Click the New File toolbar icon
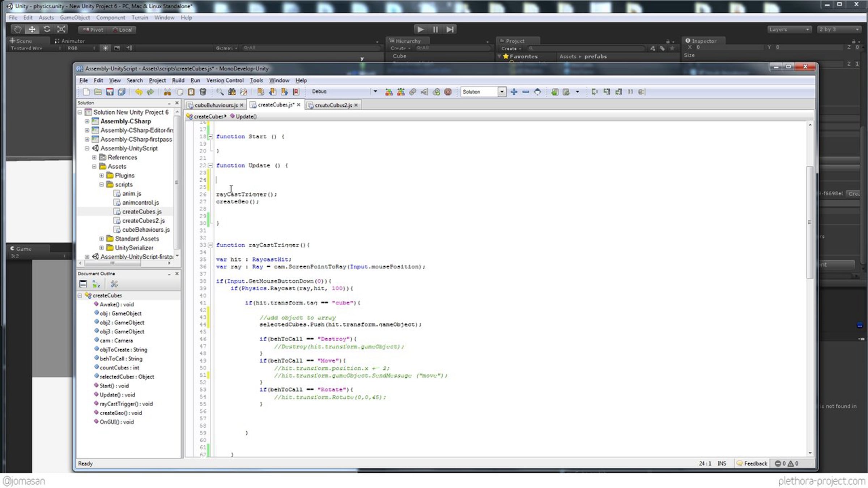This screenshot has height=488, width=868. pyautogui.click(x=86, y=92)
